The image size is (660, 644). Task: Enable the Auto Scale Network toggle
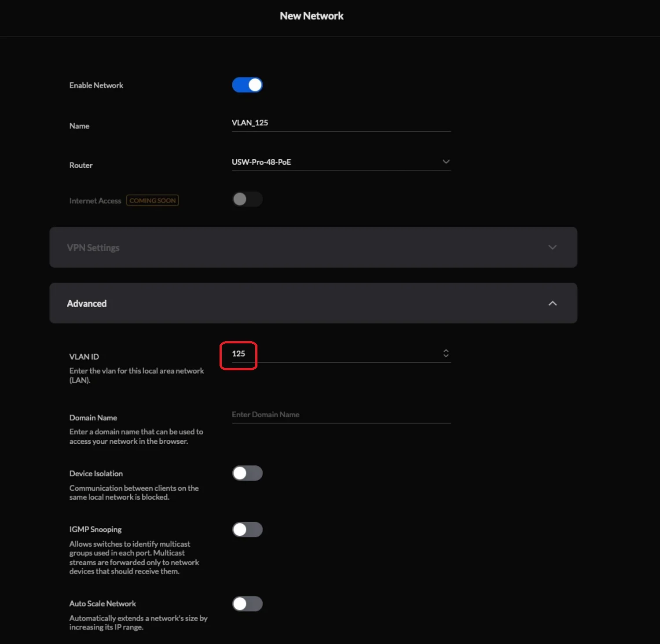(x=247, y=604)
